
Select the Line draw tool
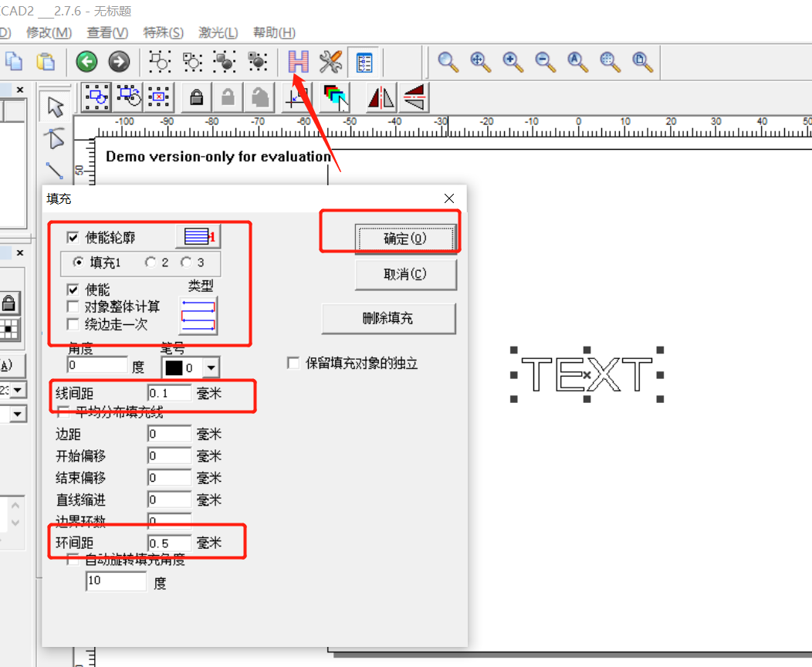[x=55, y=171]
